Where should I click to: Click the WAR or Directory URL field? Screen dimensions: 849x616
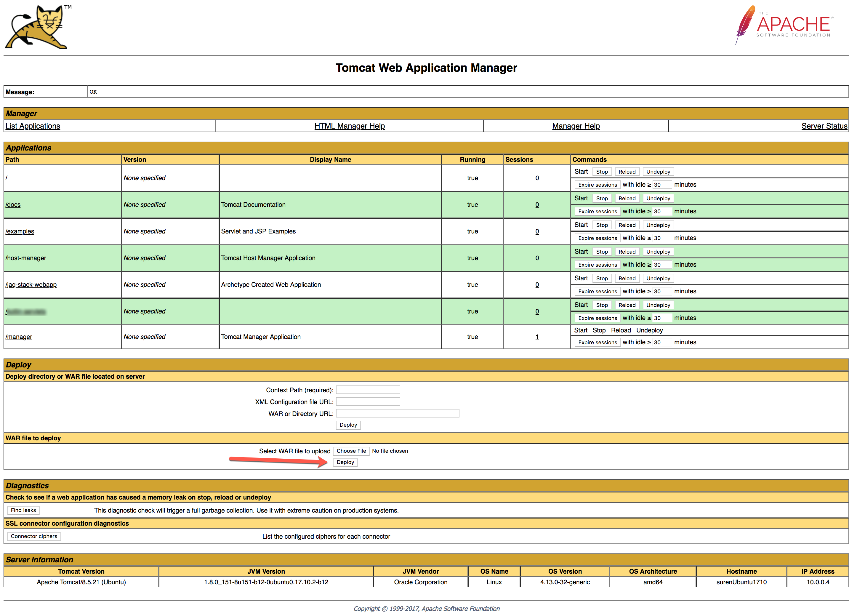(397, 413)
